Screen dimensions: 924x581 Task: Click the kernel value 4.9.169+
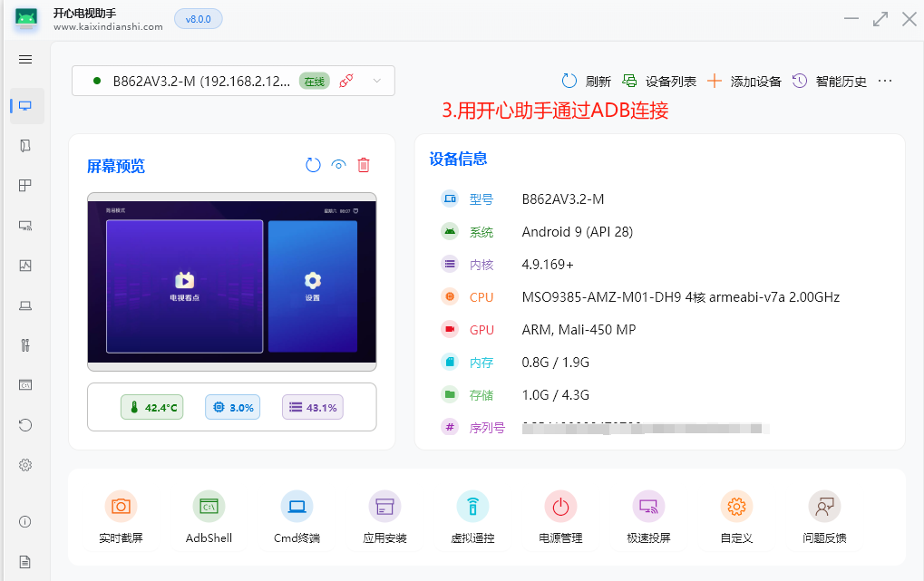pyautogui.click(x=548, y=265)
